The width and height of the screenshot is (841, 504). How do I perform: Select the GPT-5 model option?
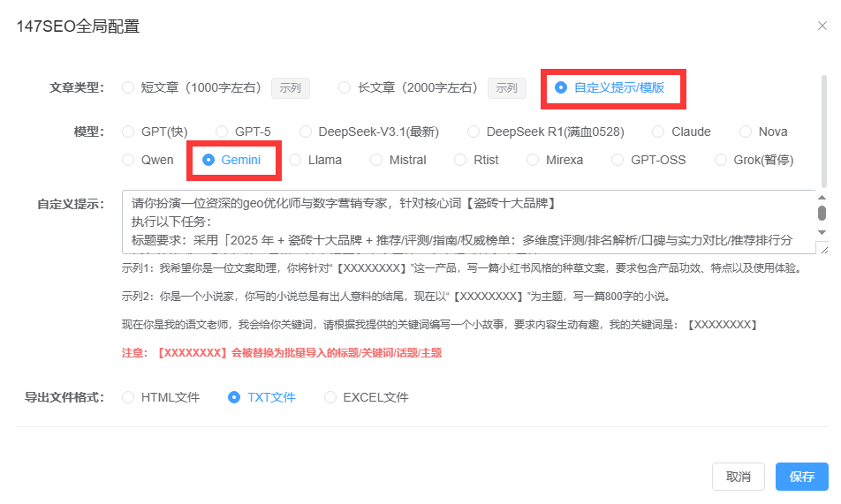point(223,132)
